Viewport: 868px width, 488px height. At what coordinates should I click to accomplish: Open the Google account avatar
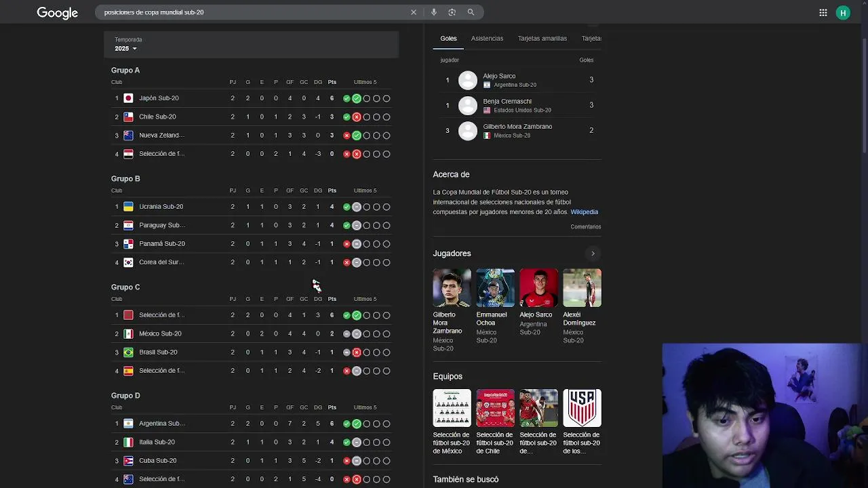(843, 12)
